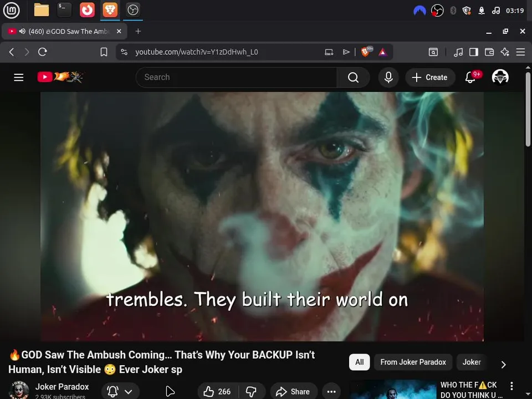The width and height of the screenshot is (532, 399).
Task: Click the magnifier search button
Action: tap(353, 78)
